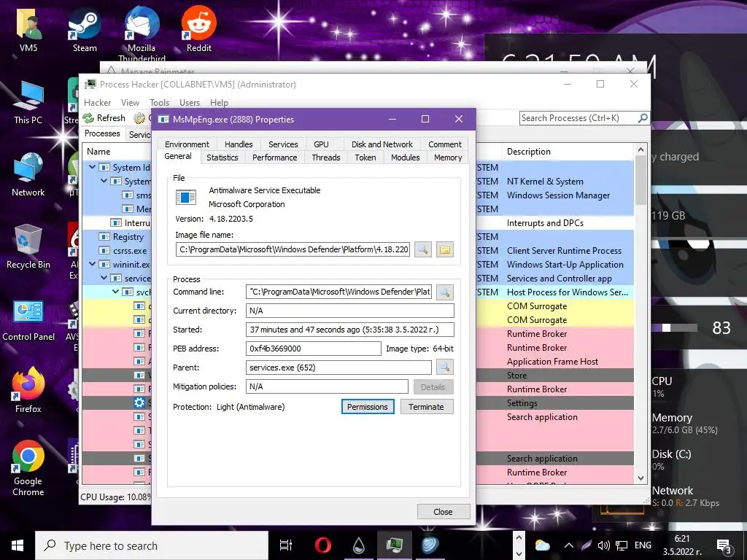Switch to the Performance tab
This screenshot has height=560, width=747.
274,157
